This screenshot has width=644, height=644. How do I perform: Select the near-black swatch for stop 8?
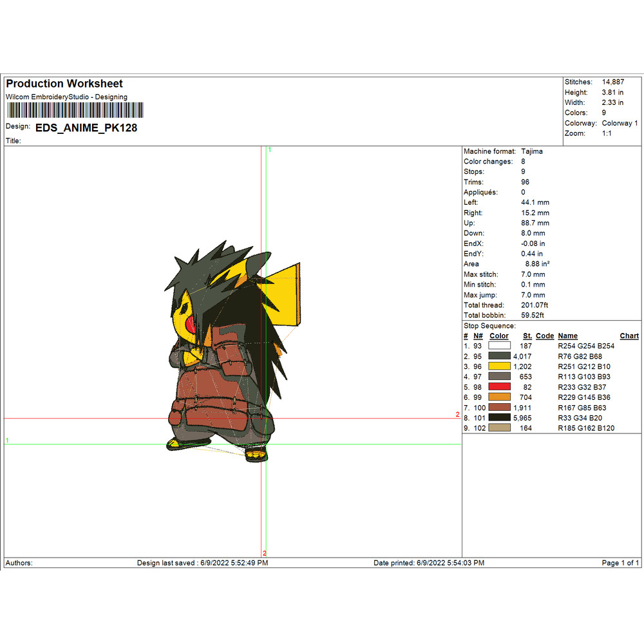pos(500,418)
